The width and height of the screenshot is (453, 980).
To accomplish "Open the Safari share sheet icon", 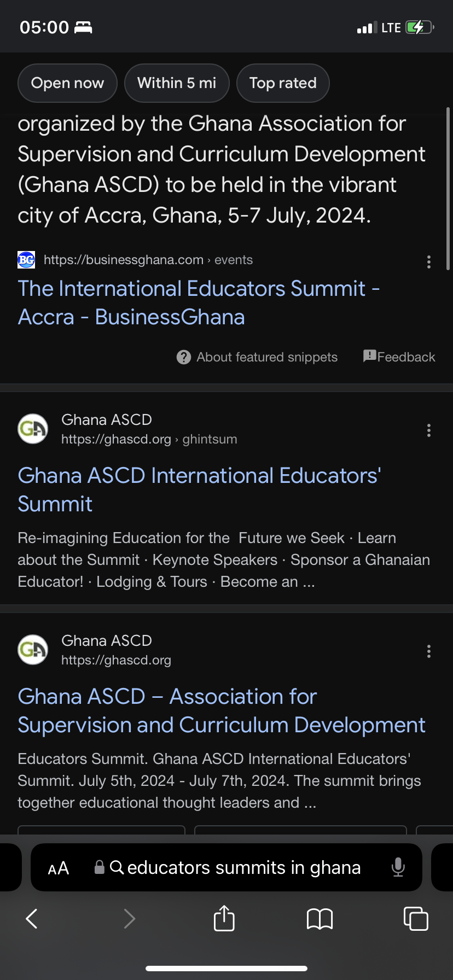I will (x=224, y=918).
